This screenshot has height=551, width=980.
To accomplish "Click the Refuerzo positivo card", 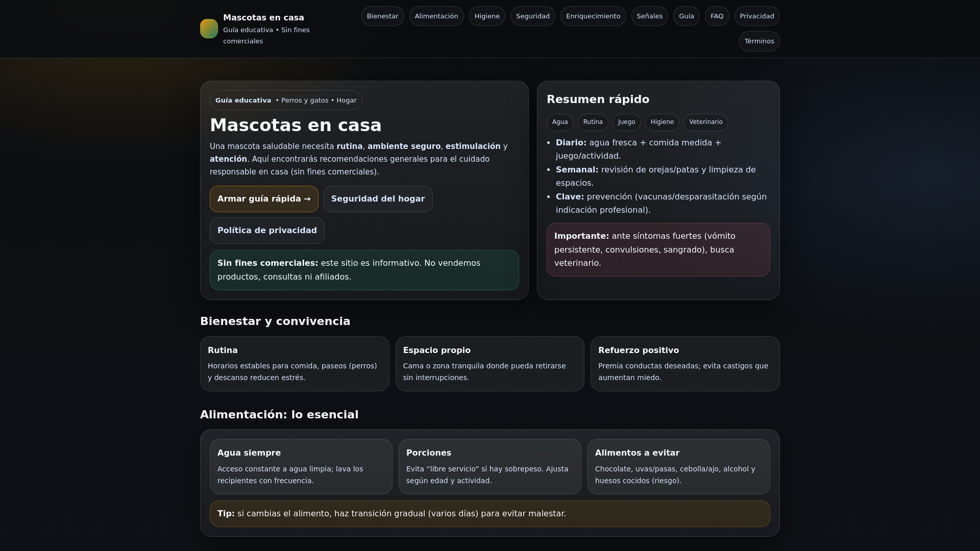I will (684, 364).
